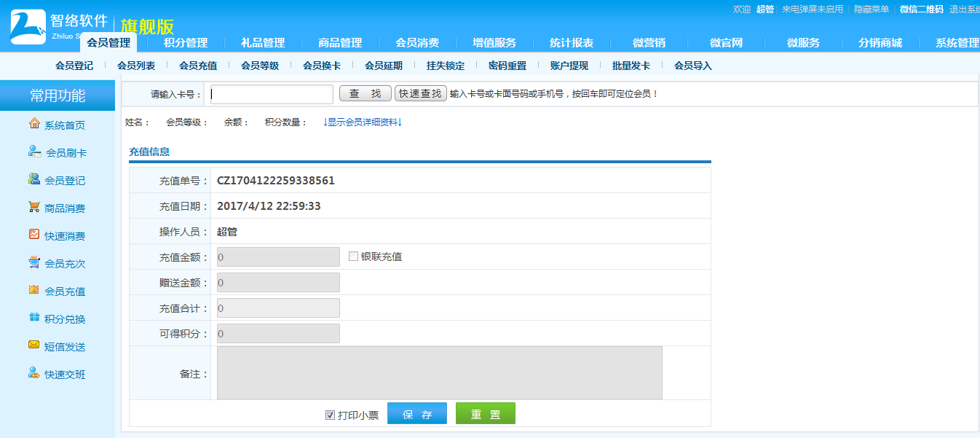Expand 显示会员详细资料 member details

point(363,122)
